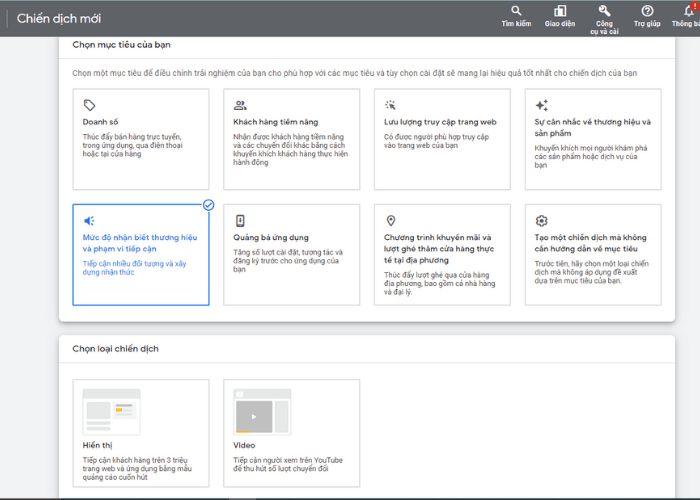Click description Tiếp cận người xem trên YouTube
The image size is (700, 500).
point(288,464)
